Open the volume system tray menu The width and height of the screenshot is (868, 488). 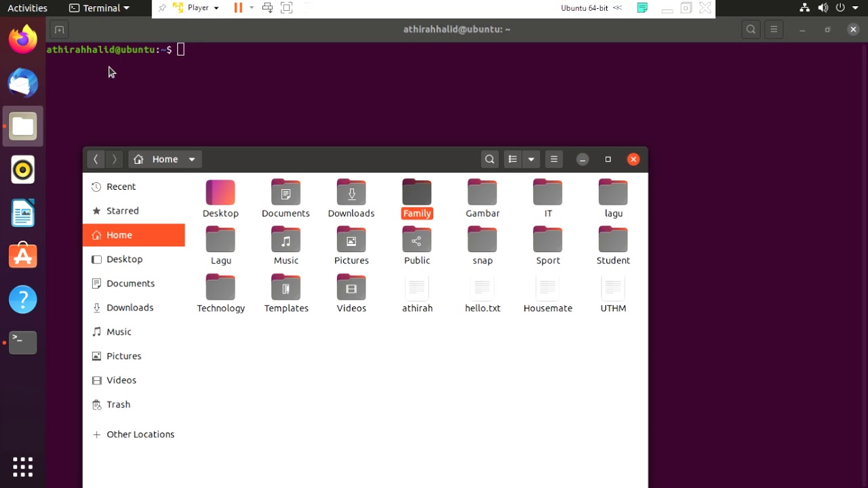pos(823,8)
